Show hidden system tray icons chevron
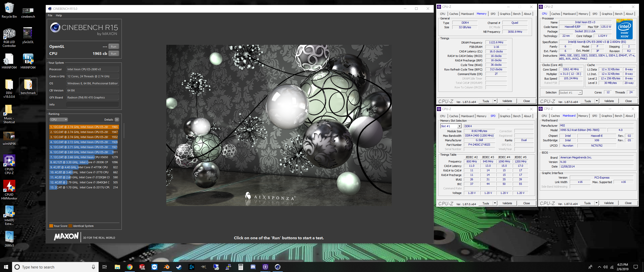644x272 pixels. click(x=599, y=267)
